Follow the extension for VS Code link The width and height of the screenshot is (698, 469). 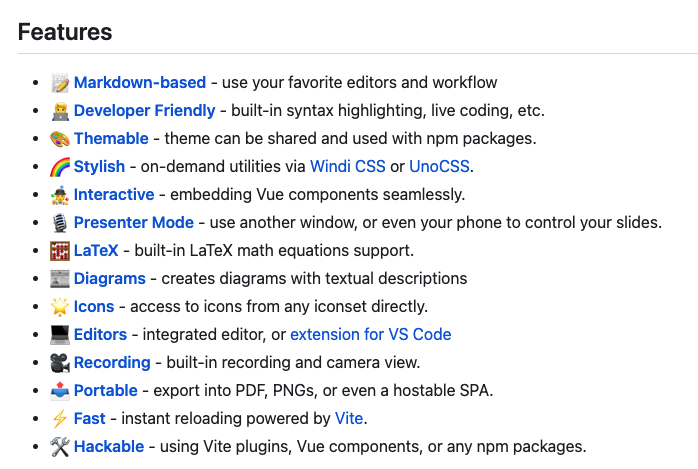point(370,335)
